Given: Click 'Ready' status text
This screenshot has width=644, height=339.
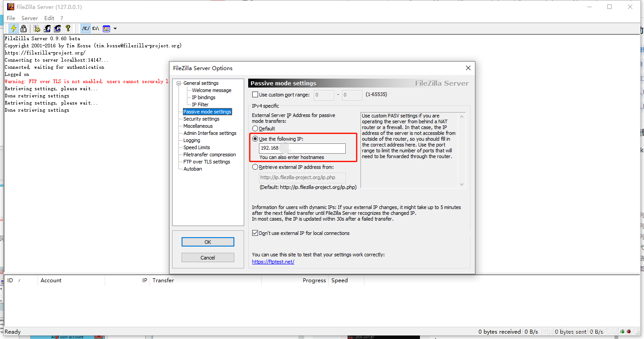Looking at the screenshot, I should (13, 331).
